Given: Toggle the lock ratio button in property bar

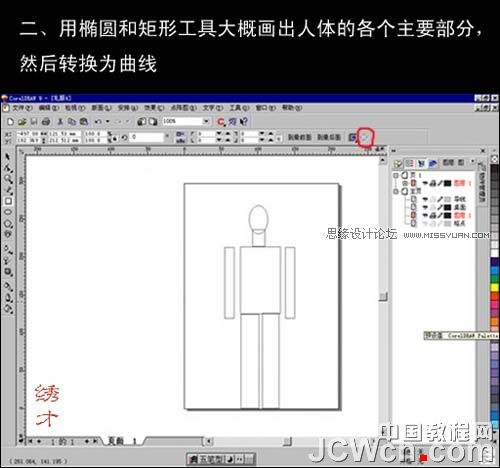Looking at the screenshot, I should (x=114, y=137).
